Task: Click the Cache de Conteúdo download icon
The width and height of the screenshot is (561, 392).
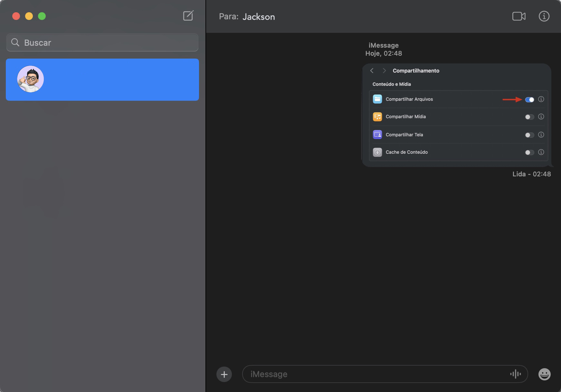Action: coord(378,152)
